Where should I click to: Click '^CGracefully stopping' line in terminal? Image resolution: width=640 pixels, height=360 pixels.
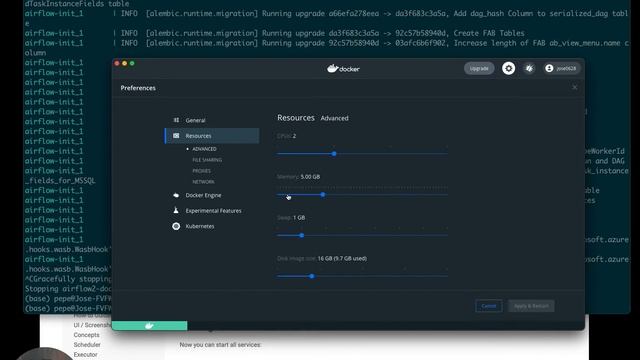[68, 279]
